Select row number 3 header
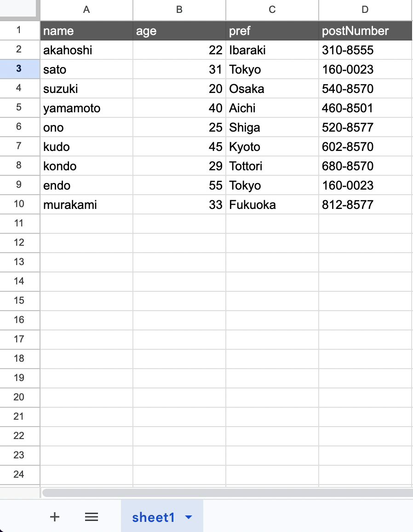 click(20, 69)
